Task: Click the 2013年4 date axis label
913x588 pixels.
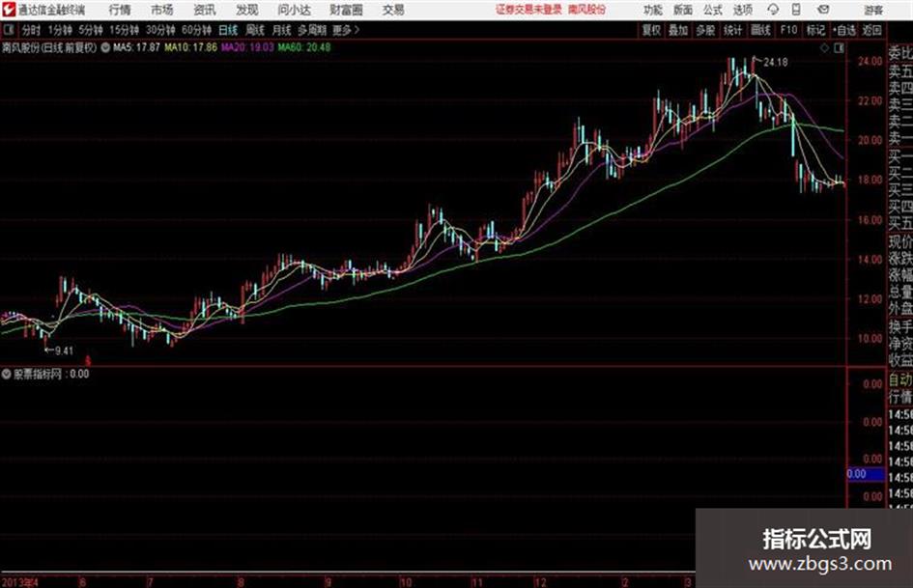Action: point(19,581)
